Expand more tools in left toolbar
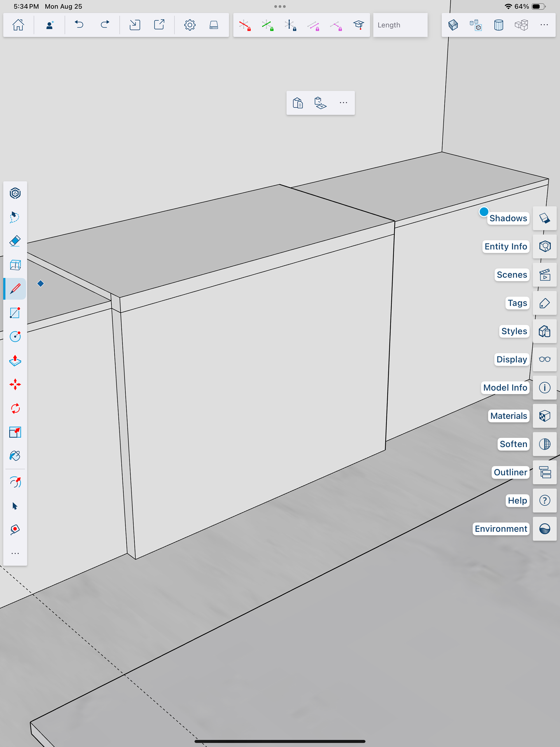This screenshot has height=747, width=560. pyautogui.click(x=15, y=554)
